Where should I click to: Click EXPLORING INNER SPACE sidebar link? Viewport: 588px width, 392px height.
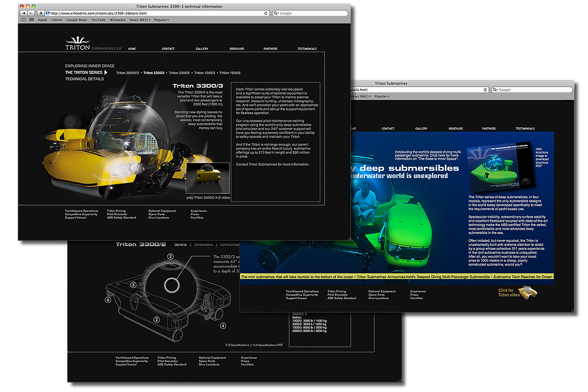(90, 66)
